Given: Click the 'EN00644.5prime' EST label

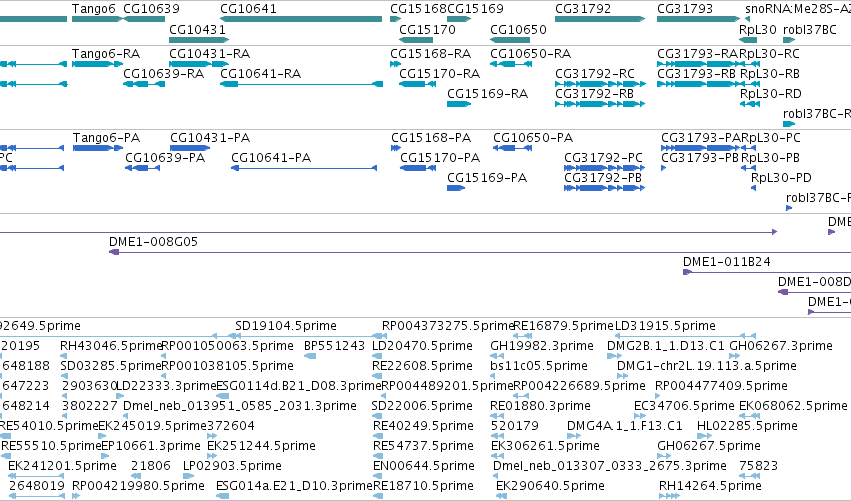Looking at the screenshot, I should tap(424, 466).
